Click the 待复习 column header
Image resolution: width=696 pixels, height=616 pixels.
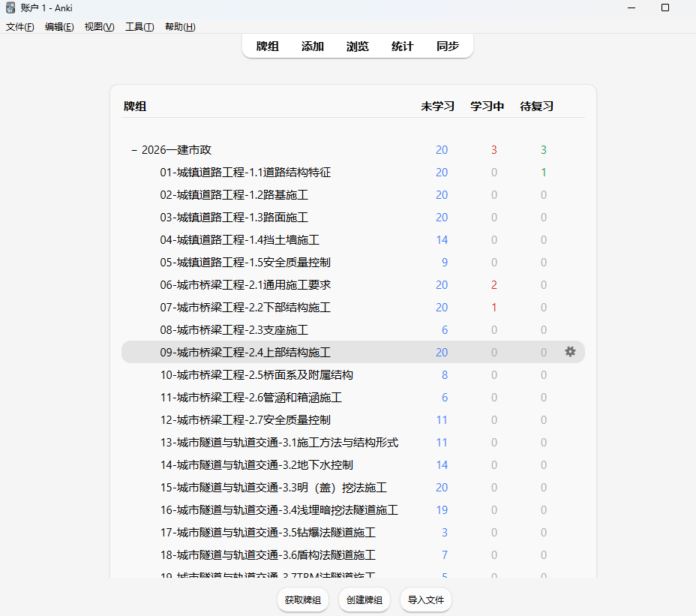click(x=537, y=107)
